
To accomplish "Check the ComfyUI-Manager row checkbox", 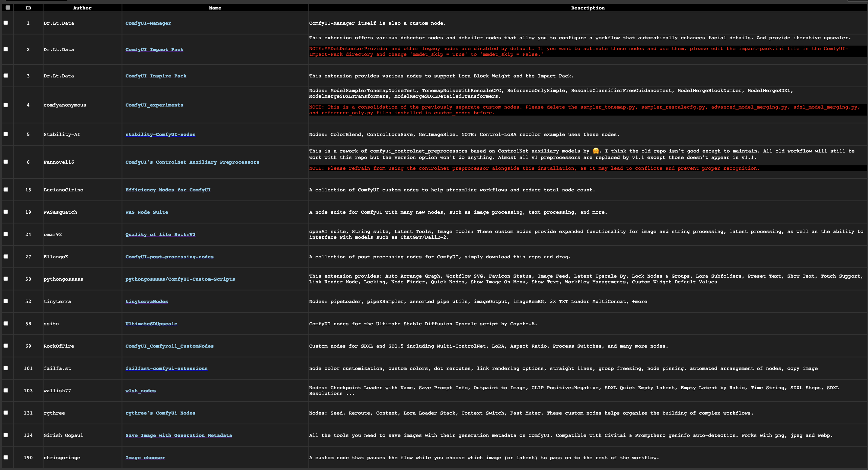I will coord(6,23).
